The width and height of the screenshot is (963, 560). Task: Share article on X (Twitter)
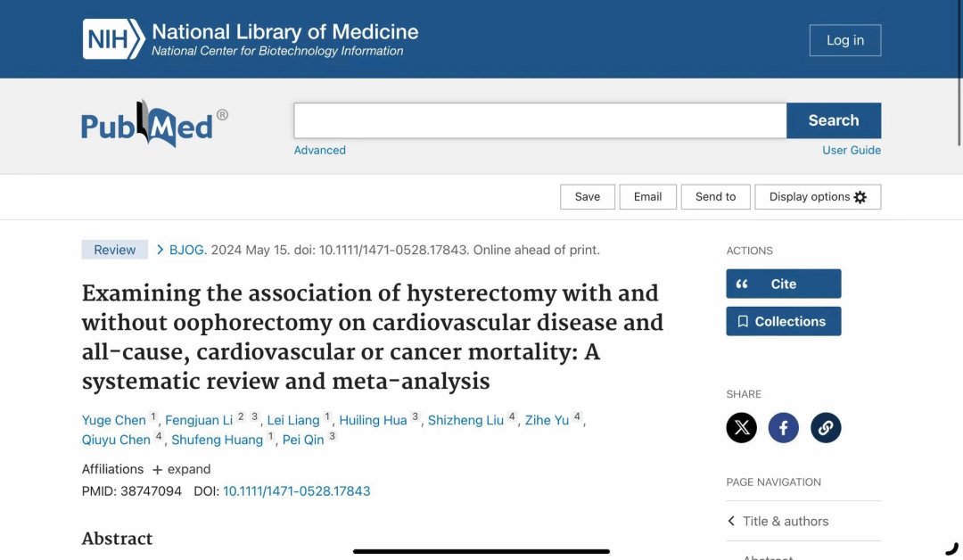click(x=741, y=428)
